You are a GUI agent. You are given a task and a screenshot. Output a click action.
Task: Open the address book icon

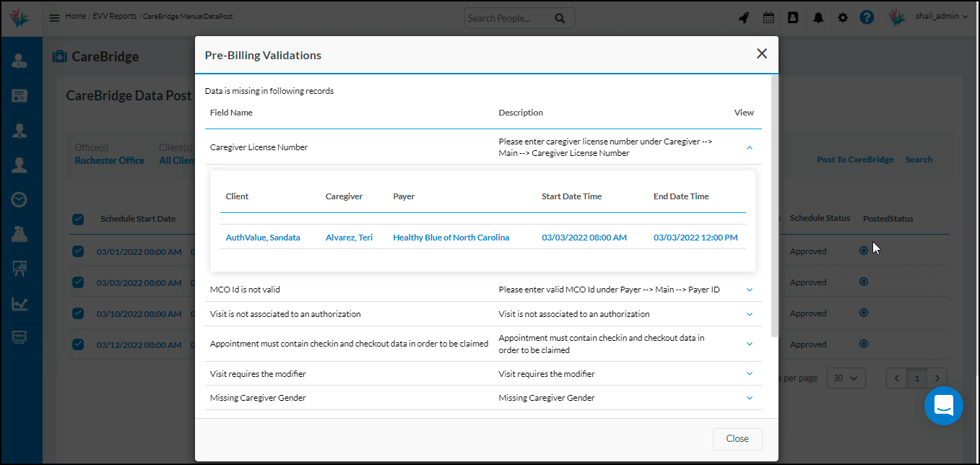click(x=793, y=16)
